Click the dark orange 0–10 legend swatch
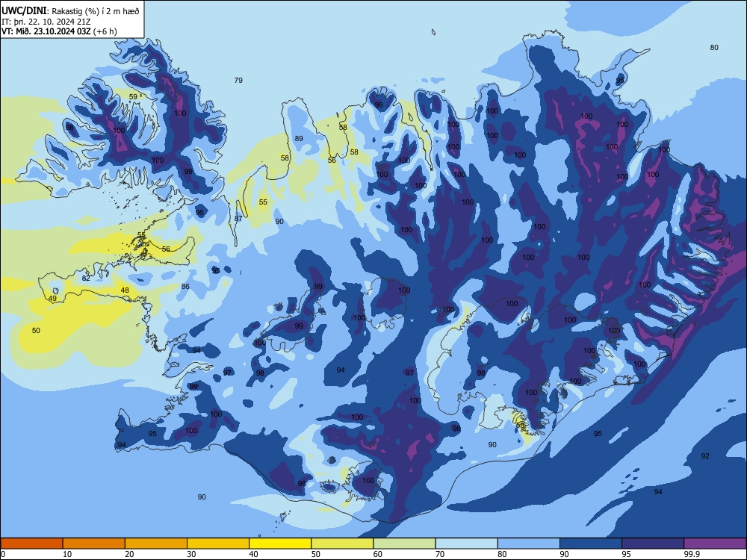This screenshot has height=560, width=747. click(31, 544)
